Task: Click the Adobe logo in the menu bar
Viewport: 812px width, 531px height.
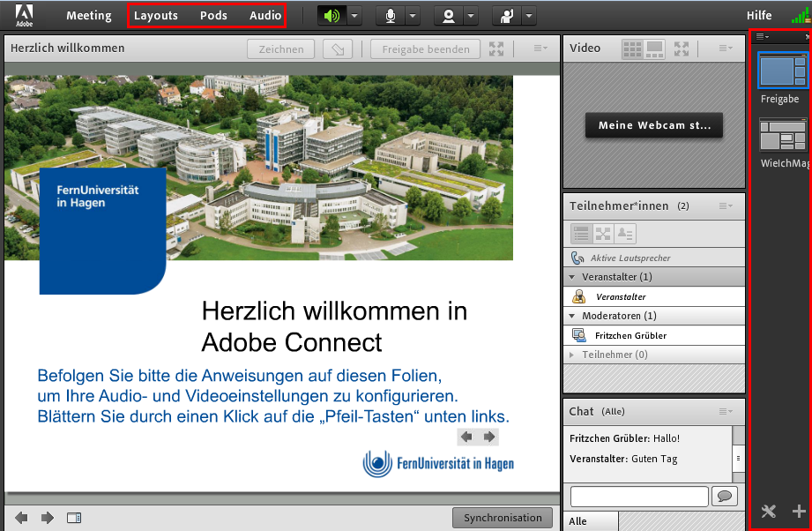Action: pyautogui.click(x=24, y=15)
